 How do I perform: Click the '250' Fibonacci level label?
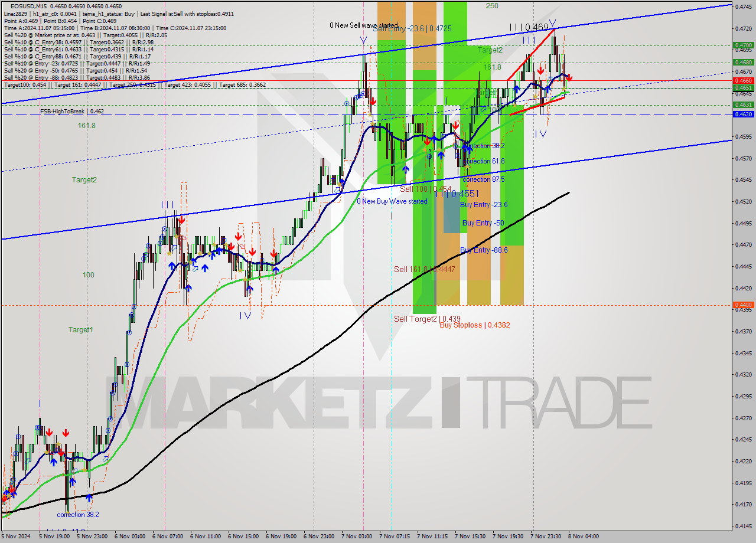[492, 6]
